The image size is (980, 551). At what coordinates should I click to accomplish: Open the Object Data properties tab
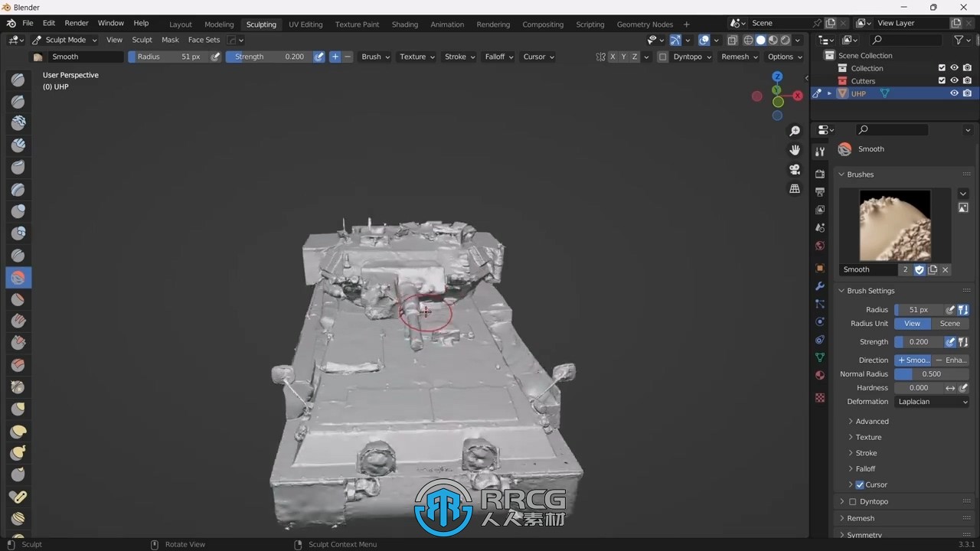tap(820, 357)
